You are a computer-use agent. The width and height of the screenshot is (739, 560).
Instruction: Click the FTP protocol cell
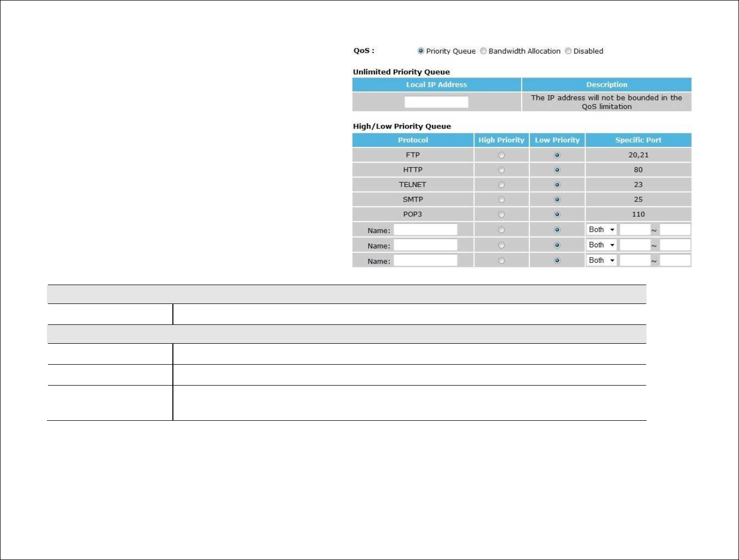(x=413, y=155)
